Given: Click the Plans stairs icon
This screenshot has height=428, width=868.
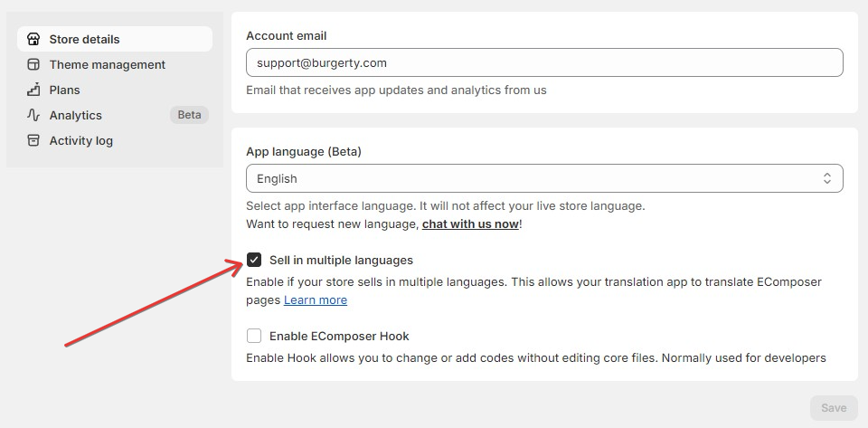Looking at the screenshot, I should tap(33, 90).
